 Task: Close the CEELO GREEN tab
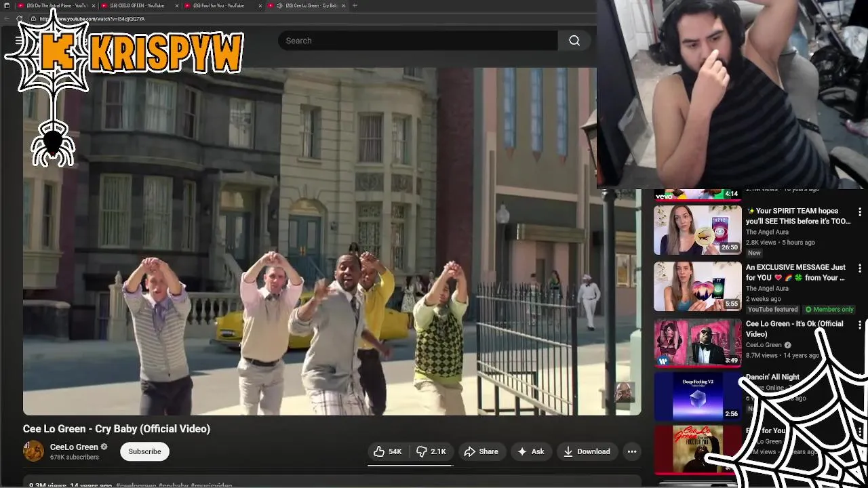177,5
